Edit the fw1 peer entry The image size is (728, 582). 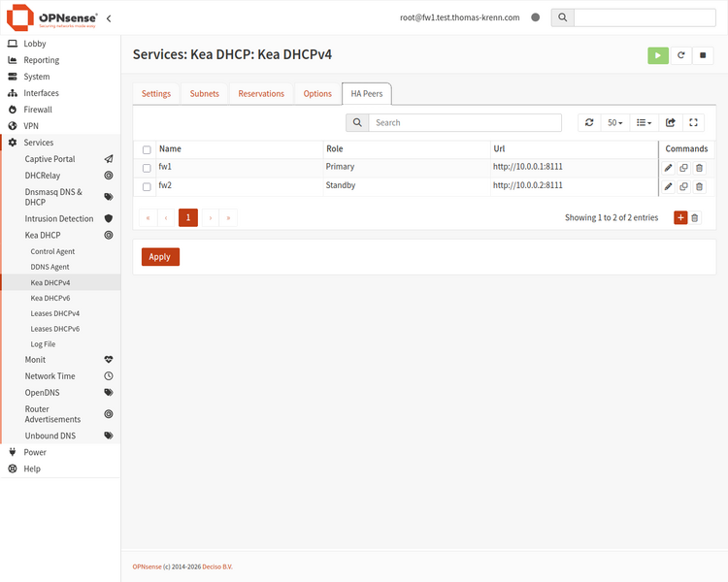coord(668,168)
